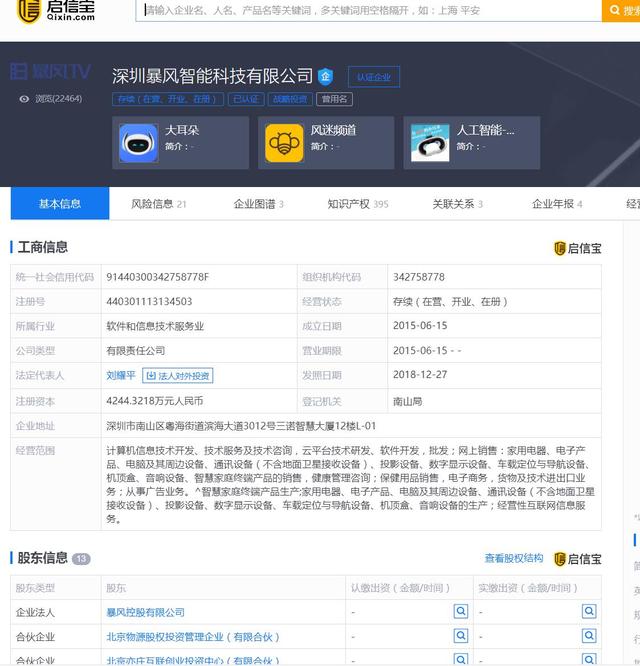
Task: Click magnifier icon in 暴风控股 实缴出资 column
Action: click(588, 611)
